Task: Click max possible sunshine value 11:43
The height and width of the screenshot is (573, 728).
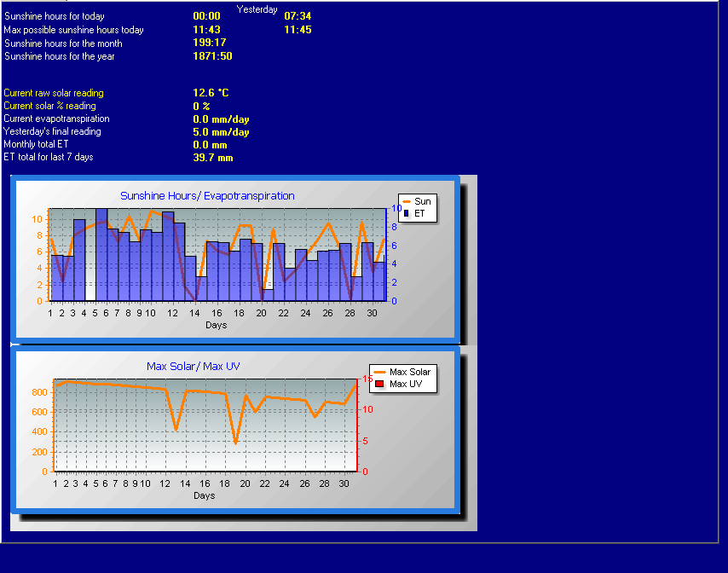Action: 206,30
